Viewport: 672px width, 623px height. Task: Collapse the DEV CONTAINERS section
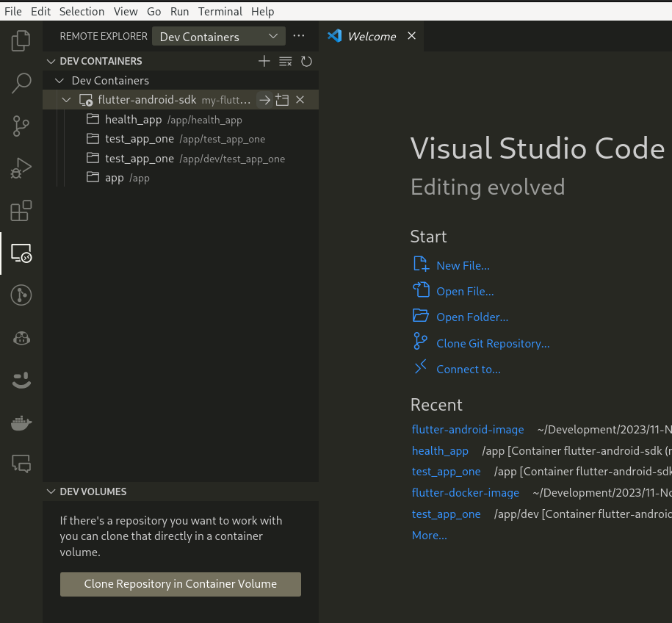pyautogui.click(x=51, y=61)
